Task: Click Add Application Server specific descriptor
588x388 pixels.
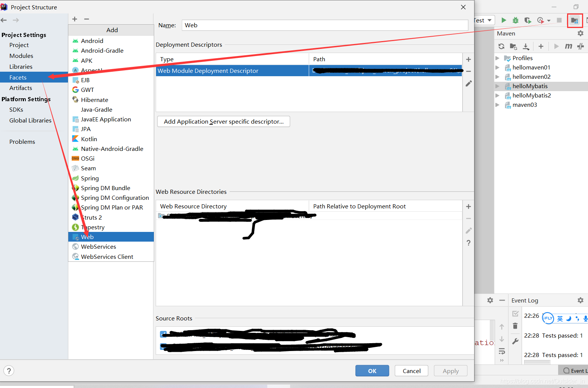Action: pyautogui.click(x=224, y=121)
